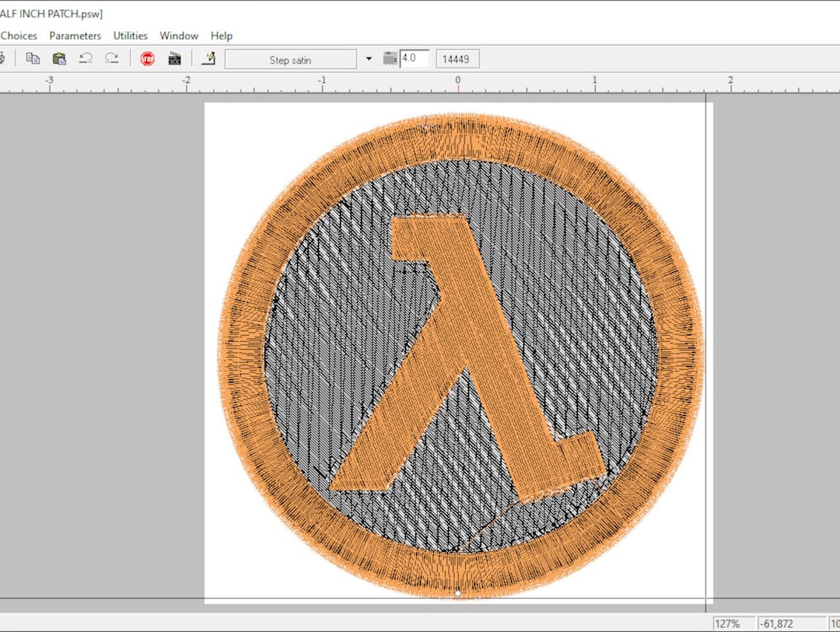
Task: Click the stitch density icon beside the 4.0 field
Action: click(389, 58)
